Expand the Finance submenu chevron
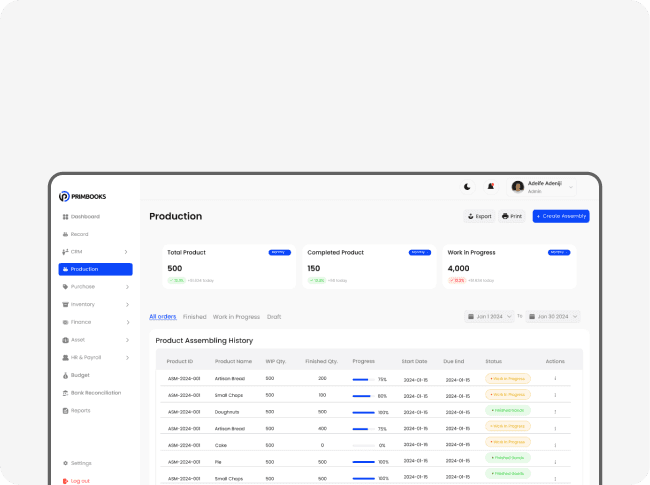This screenshot has height=485, width=650. coord(128,323)
